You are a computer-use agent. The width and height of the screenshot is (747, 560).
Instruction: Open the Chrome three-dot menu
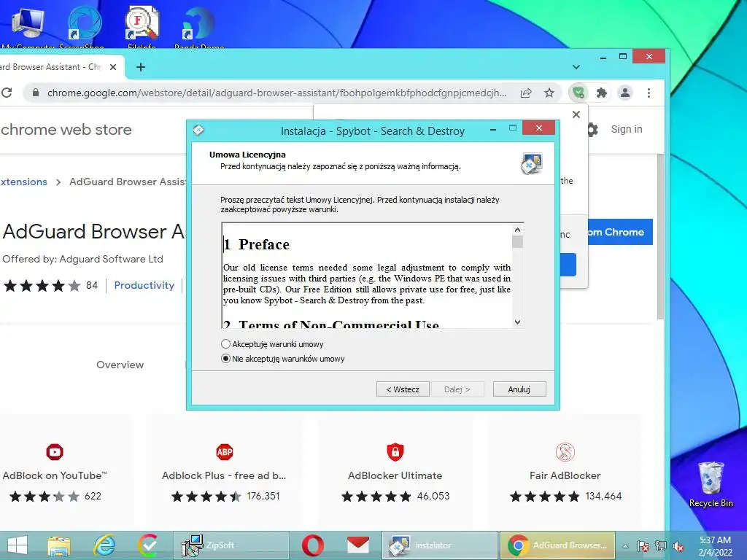click(649, 93)
